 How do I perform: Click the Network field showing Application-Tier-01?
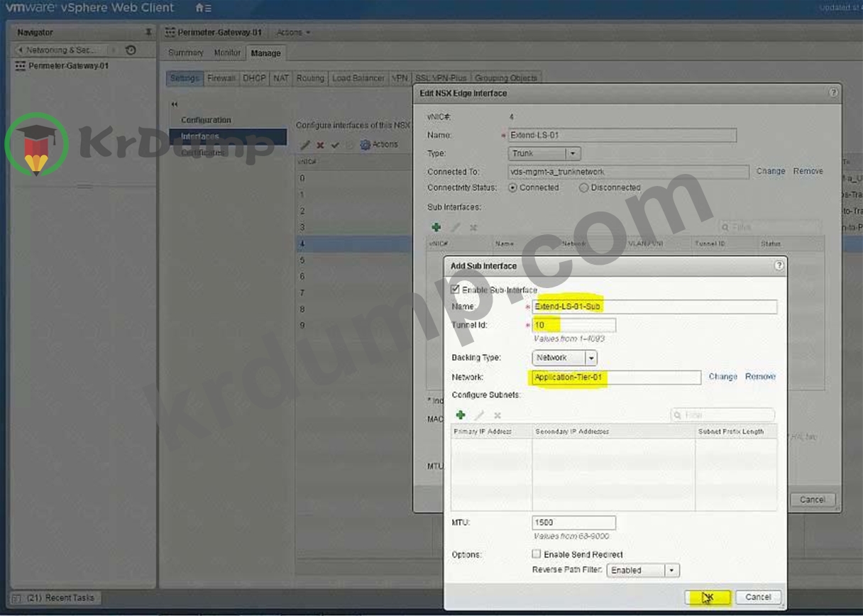616,377
